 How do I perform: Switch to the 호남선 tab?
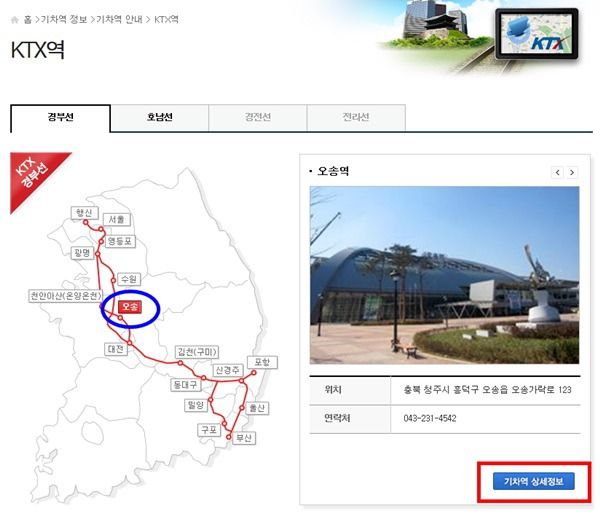[160, 117]
